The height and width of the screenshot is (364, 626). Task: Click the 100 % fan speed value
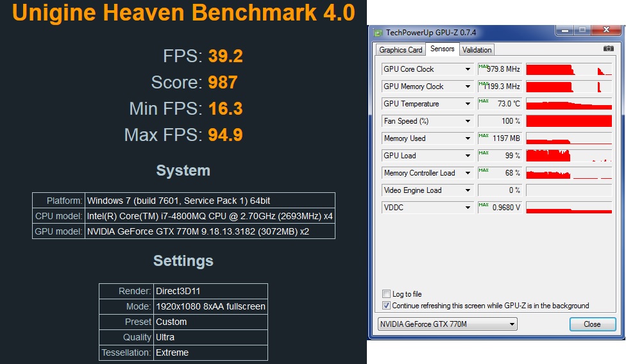point(500,121)
